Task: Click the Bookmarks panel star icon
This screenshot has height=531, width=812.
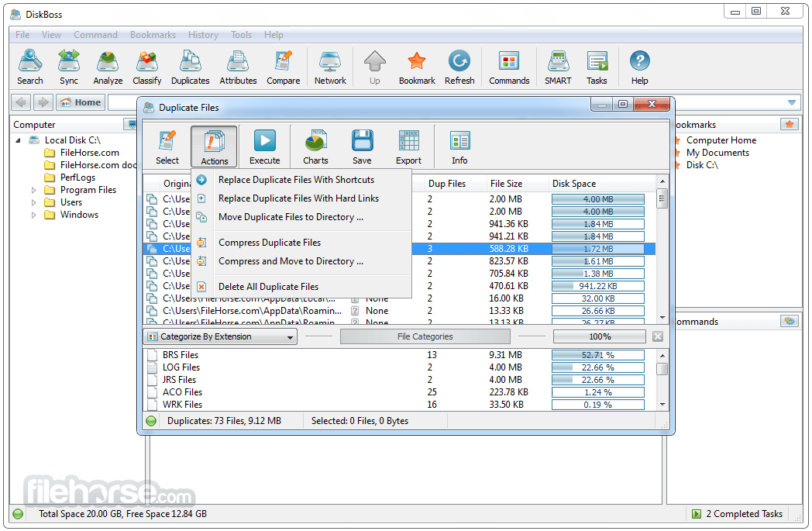Action: pyautogui.click(x=790, y=124)
